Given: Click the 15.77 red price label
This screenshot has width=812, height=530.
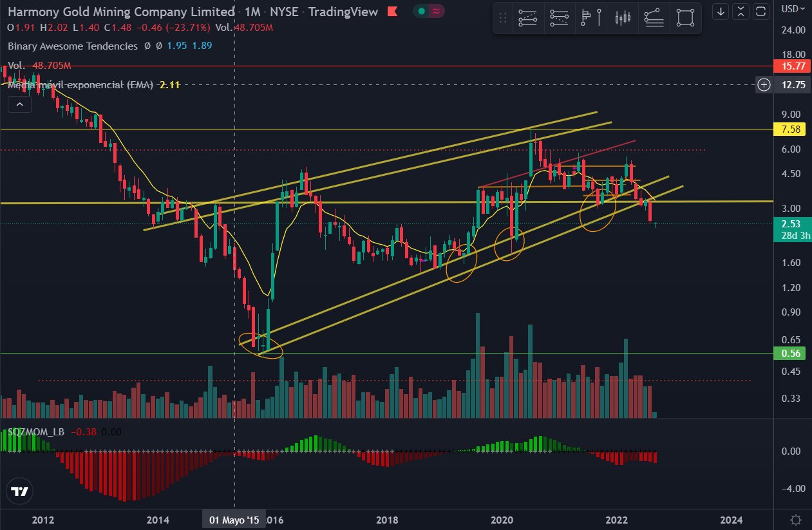Looking at the screenshot, I should click(x=793, y=66).
